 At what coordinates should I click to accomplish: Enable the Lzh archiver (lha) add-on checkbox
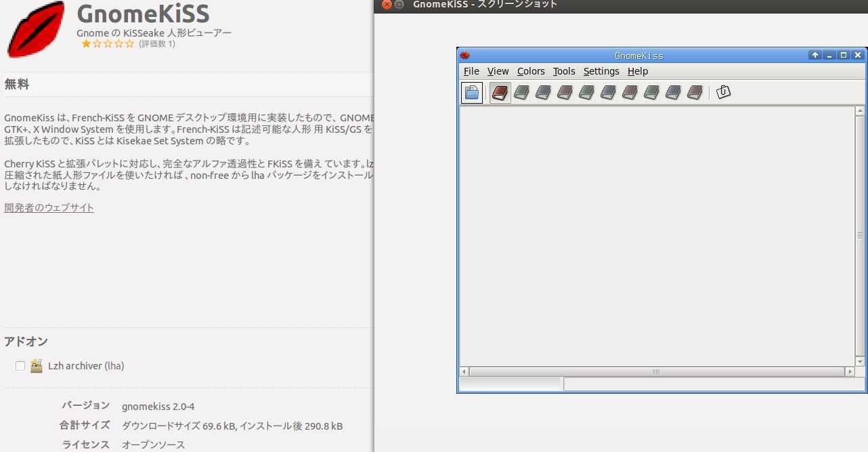click(x=20, y=366)
